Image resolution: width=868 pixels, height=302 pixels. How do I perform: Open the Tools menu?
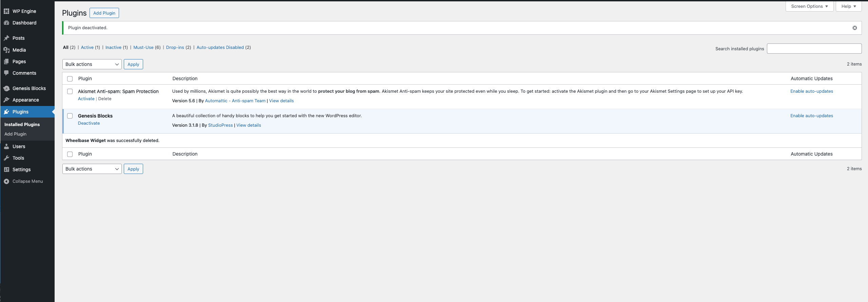27,158
